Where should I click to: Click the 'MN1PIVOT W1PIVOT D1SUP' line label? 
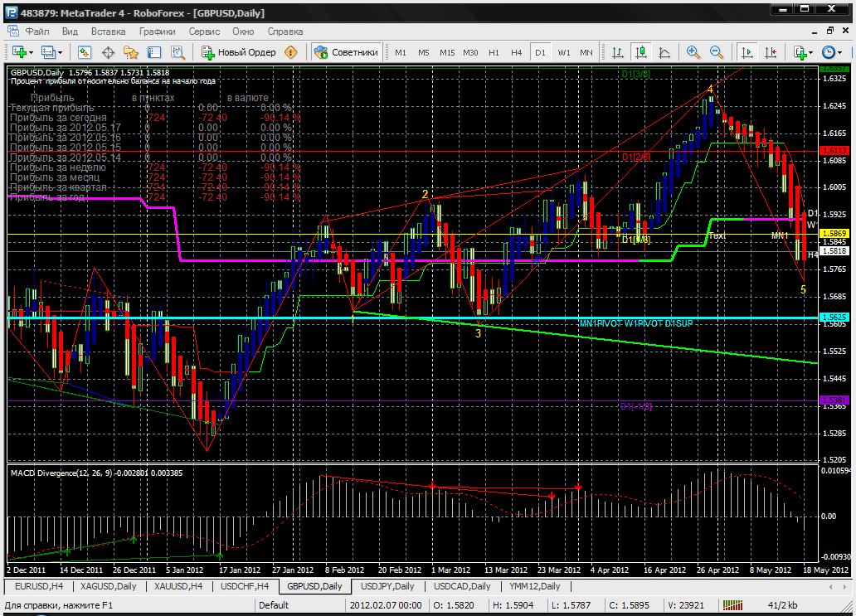point(636,323)
